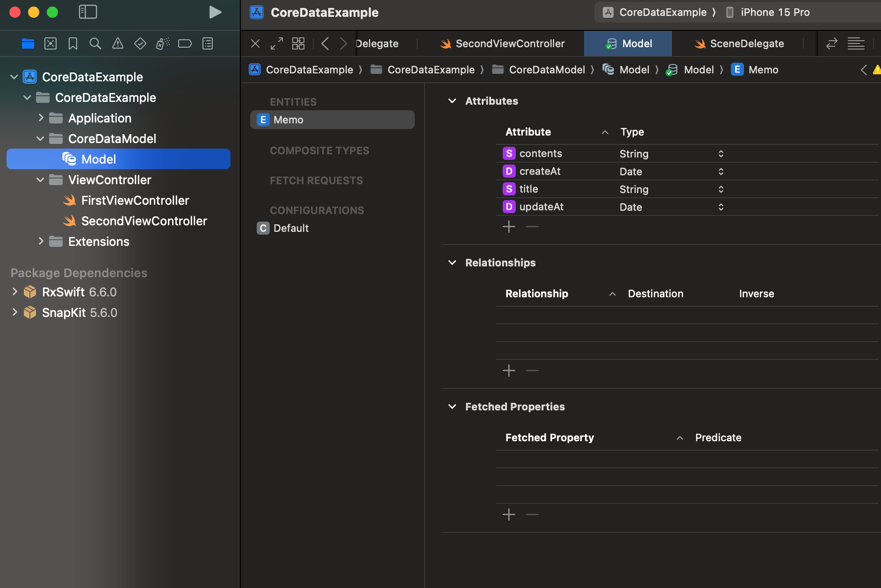Select CoreDataExample scheme in toolbar

(655, 12)
